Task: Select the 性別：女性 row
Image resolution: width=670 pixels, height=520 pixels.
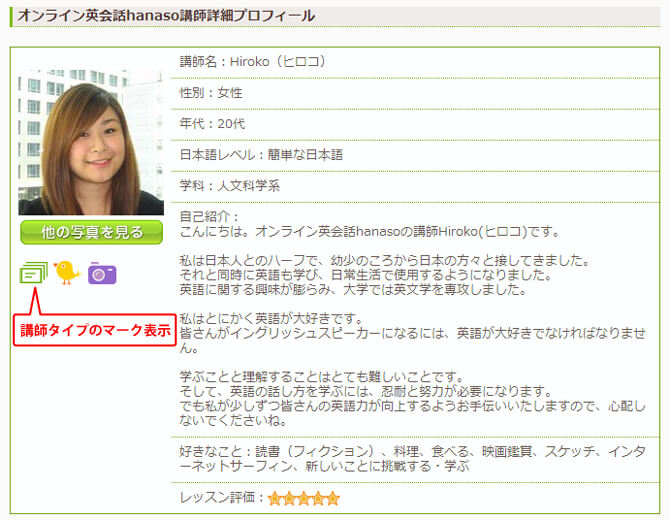Action: 415,94
